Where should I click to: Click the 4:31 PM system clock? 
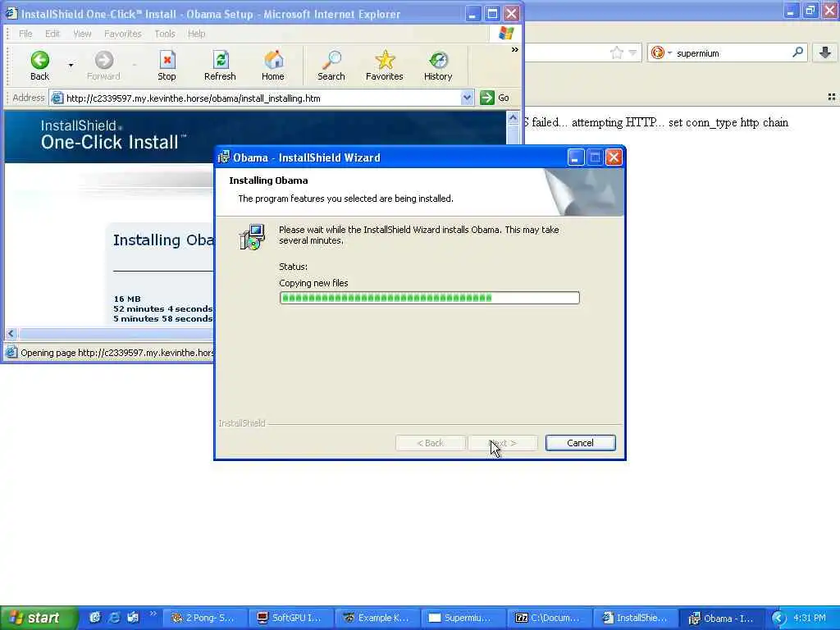[x=809, y=618]
